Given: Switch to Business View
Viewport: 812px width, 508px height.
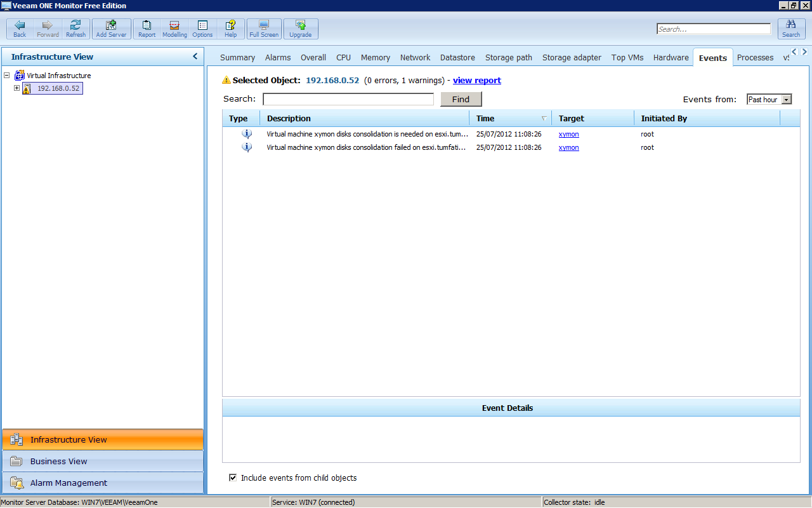Looking at the screenshot, I should click(x=103, y=461).
